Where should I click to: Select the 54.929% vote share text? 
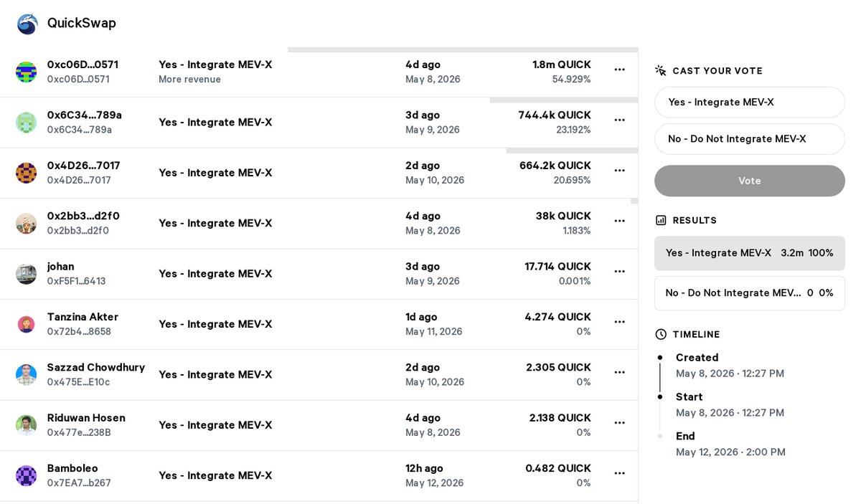572,80
